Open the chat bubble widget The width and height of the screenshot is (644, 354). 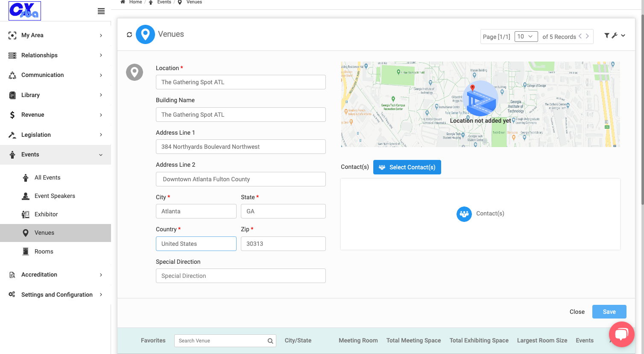[621, 334]
